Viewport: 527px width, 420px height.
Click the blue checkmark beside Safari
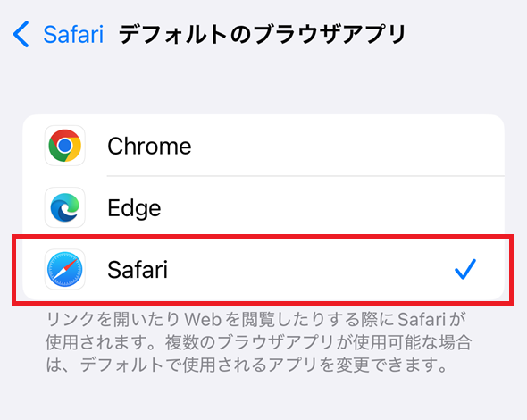pyautogui.click(x=465, y=269)
